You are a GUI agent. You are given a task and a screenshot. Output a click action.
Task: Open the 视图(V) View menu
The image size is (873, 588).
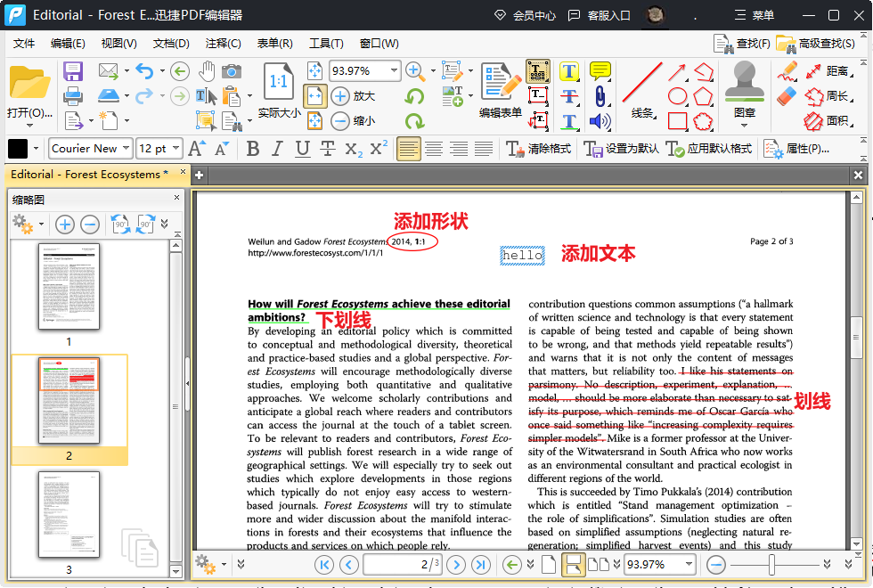pyautogui.click(x=118, y=44)
